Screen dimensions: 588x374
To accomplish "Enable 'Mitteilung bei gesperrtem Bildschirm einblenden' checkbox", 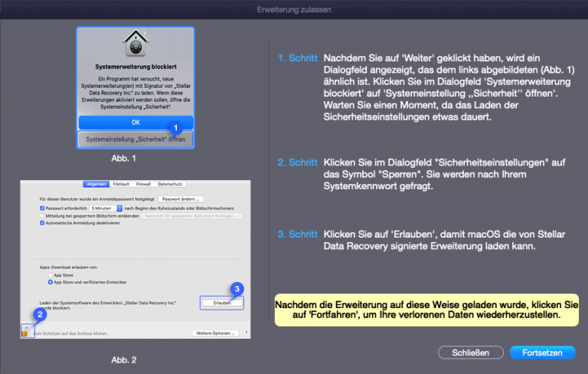I will click(42, 216).
